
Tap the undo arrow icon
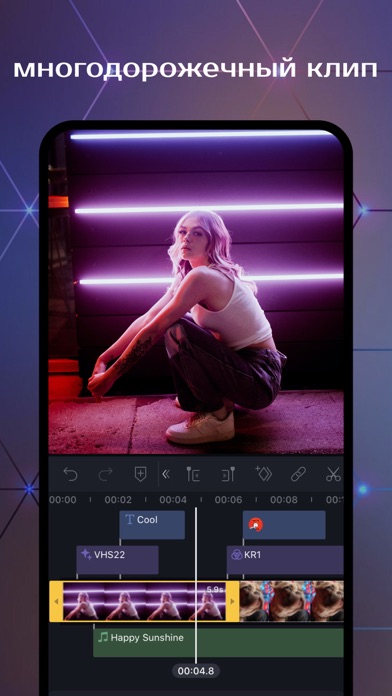(x=70, y=475)
